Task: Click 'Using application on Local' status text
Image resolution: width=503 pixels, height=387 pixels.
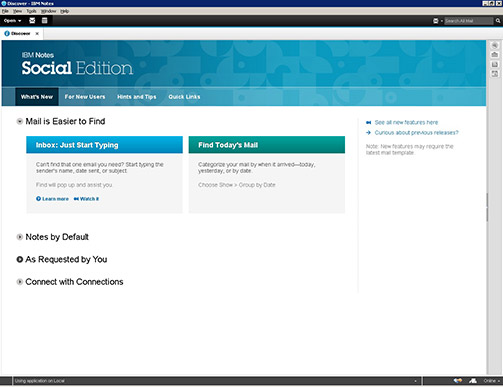Action: pos(40,381)
